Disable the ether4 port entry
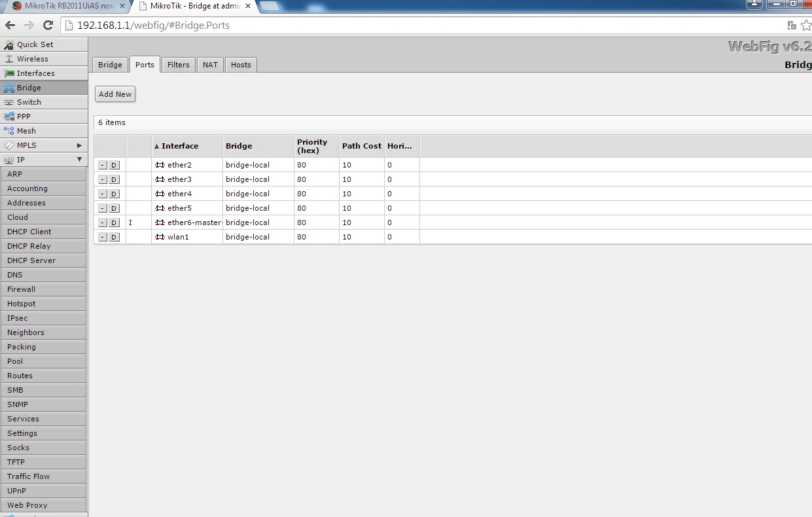 point(114,194)
